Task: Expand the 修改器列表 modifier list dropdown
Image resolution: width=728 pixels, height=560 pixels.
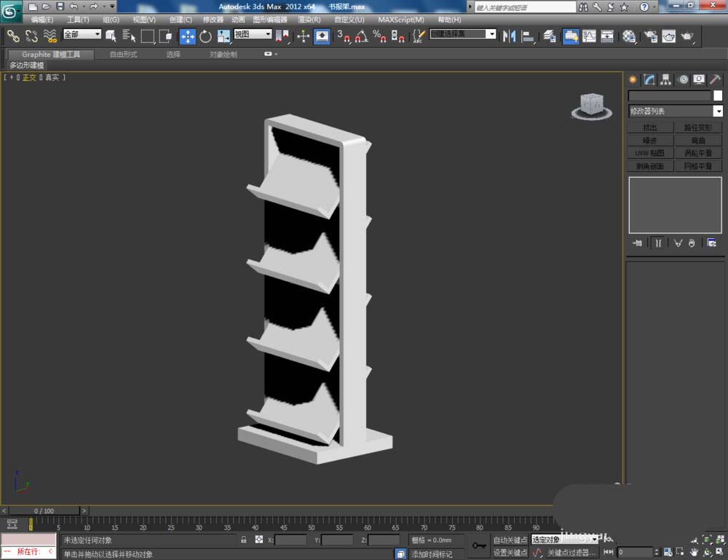Action: point(718,111)
